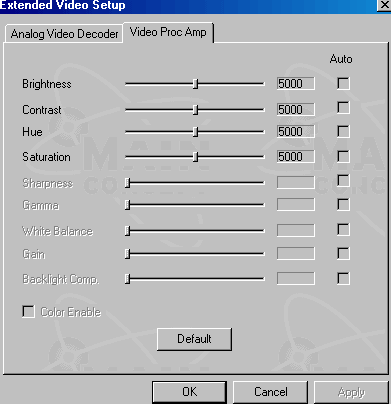The width and height of the screenshot is (391, 404).
Task: Toggle the Color Enable checkbox
Action: coord(28,312)
